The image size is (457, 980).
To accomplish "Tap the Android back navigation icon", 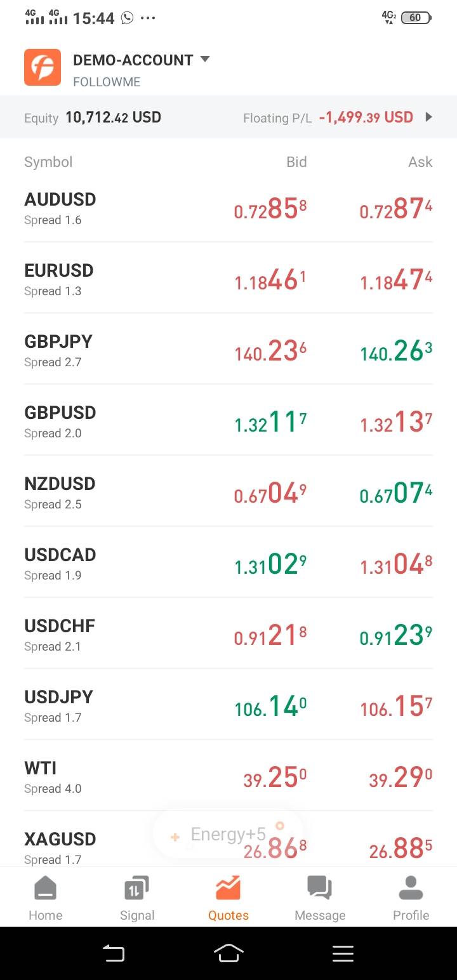I will point(114,953).
